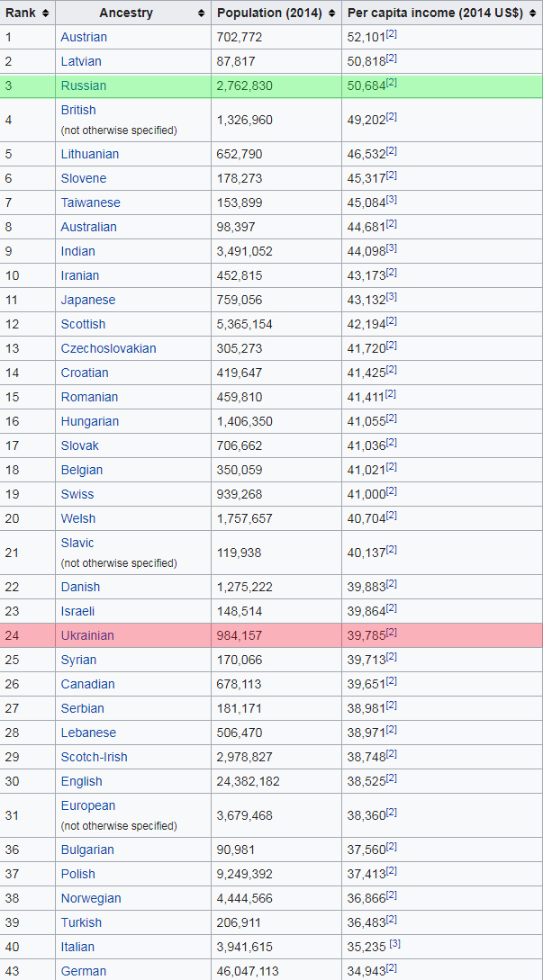Sort table by Ancestry column arrows
This screenshot has height=980, width=543.
[x=201, y=13]
